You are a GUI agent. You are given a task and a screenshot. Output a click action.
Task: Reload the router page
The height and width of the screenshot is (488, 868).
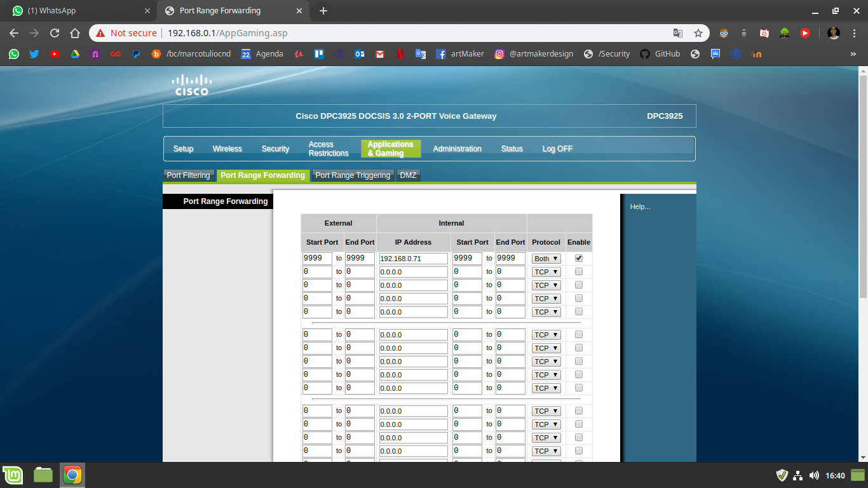coord(55,33)
